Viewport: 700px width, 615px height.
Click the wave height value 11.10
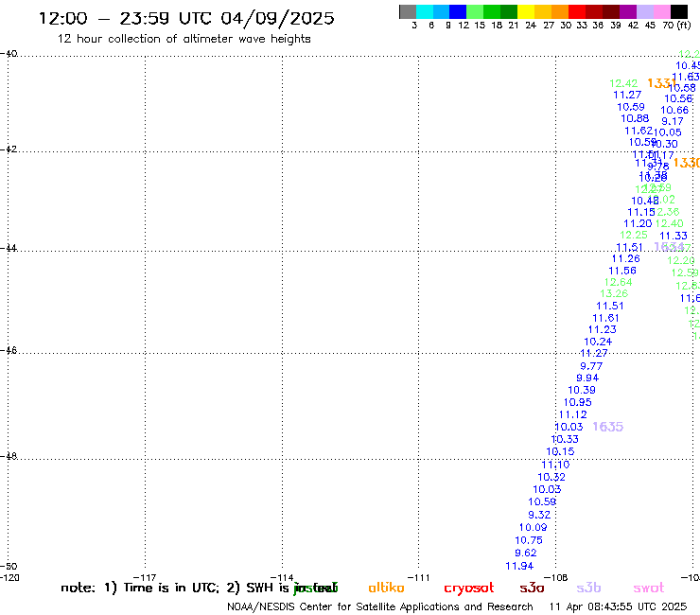(x=555, y=465)
